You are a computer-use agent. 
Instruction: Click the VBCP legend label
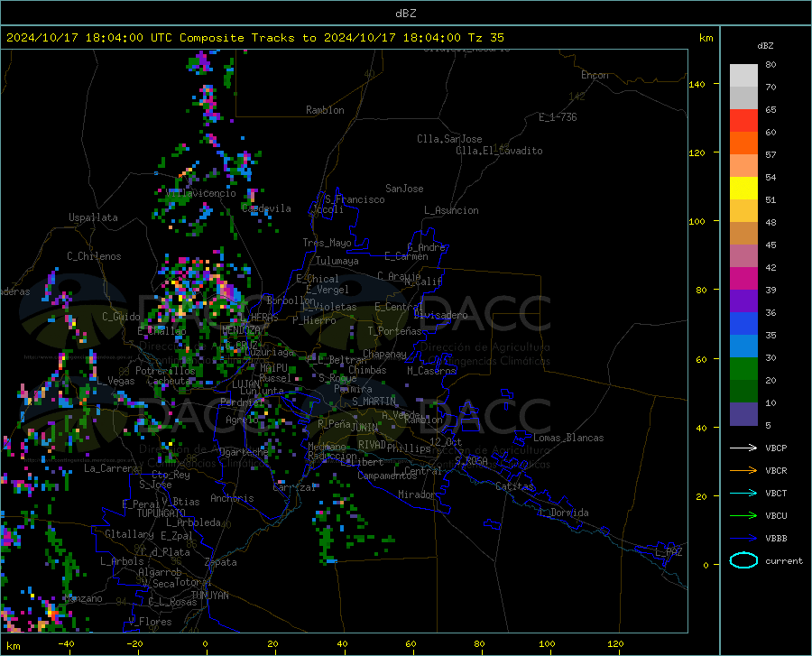point(776,448)
